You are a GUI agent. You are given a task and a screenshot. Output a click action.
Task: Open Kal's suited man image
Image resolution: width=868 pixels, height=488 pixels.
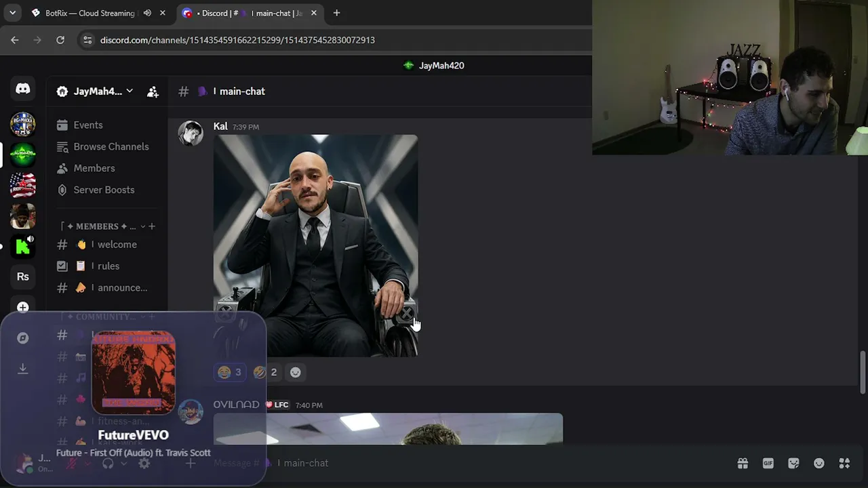click(x=315, y=245)
